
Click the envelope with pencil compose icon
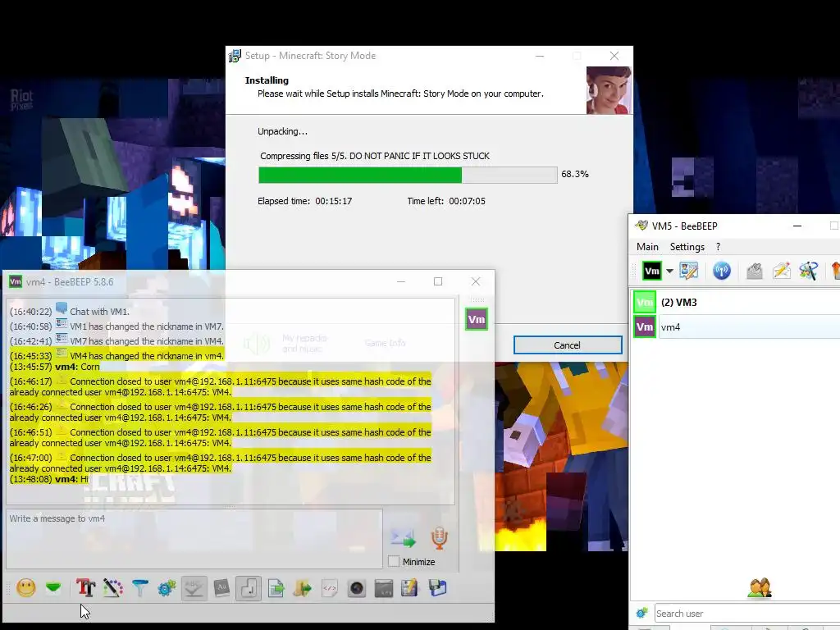coord(782,271)
